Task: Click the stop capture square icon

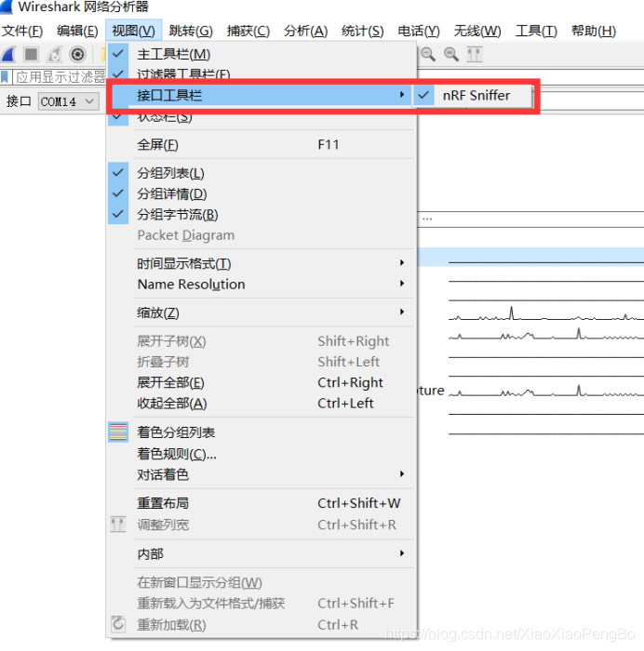Action: 31,54
